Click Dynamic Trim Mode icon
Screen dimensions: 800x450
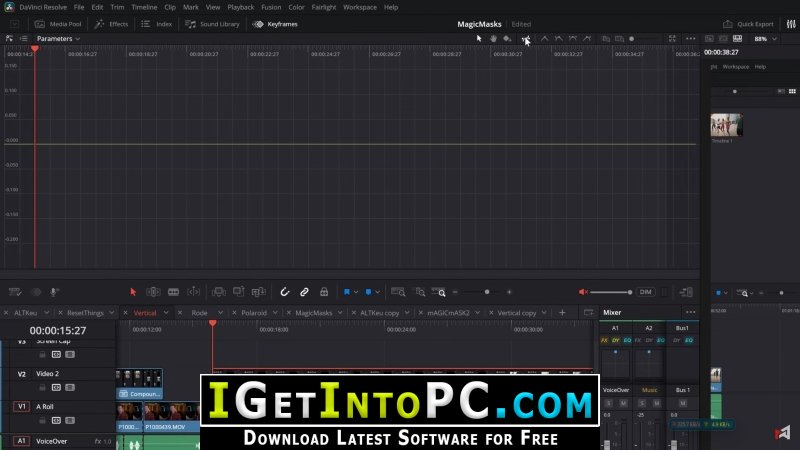tap(194, 292)
